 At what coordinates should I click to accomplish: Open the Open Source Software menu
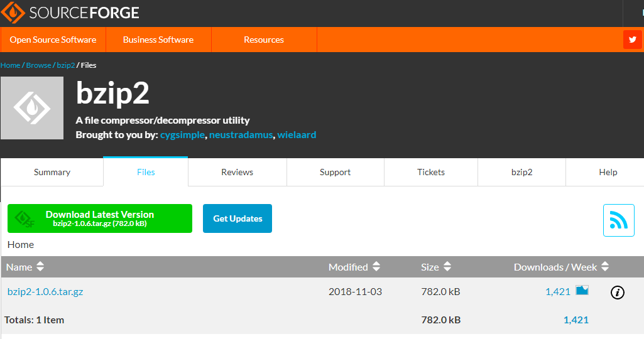click(x=53, y=40)
